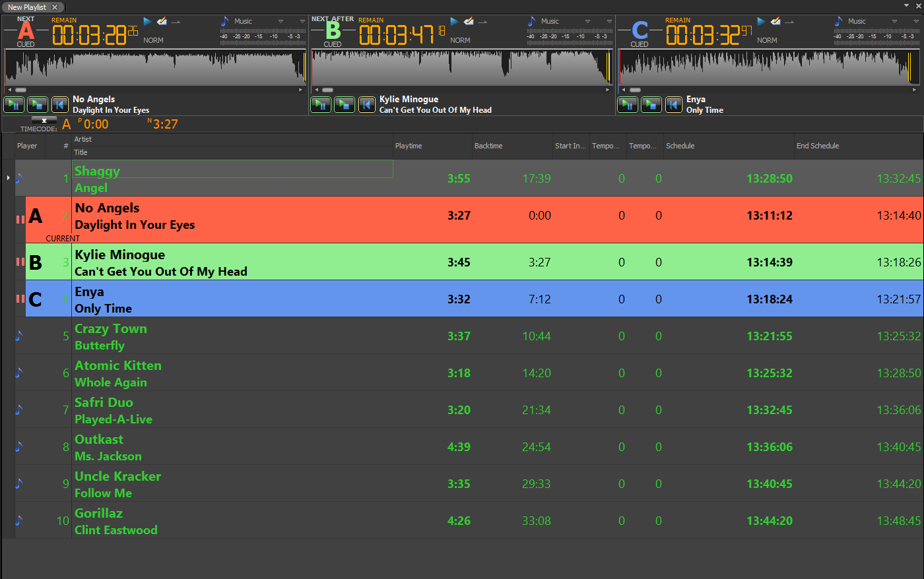Open the rightmost dropdown arrow on Player B
Image resolution: width=924 pixels, height=579 pixels.
point(609,21)
